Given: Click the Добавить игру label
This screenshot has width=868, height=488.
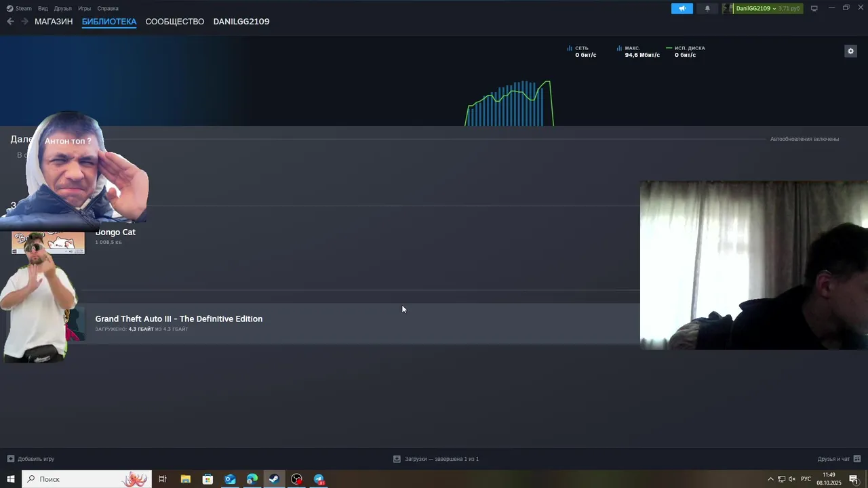Looking at the screenshot, I should pos(36,459).
